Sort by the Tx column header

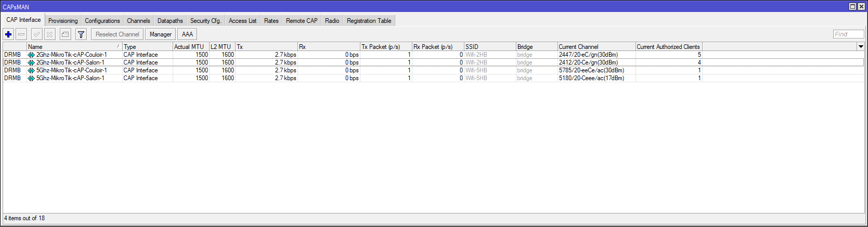(266, 46)
